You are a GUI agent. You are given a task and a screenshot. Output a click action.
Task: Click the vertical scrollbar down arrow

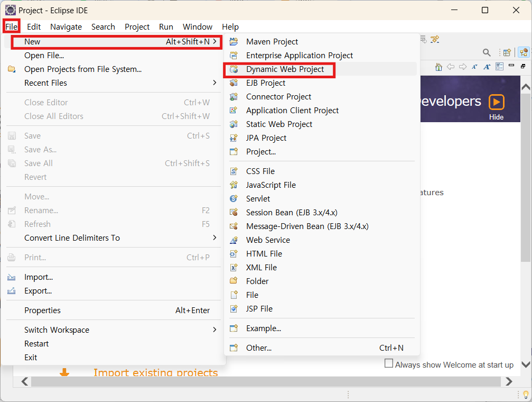pyautogui.click(x=526, y=364)
